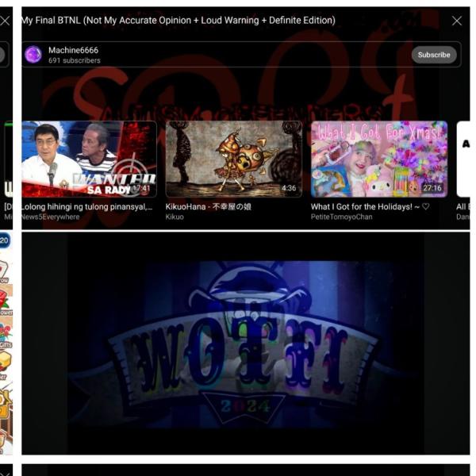Click the My Final BTNL video title

point(178,21)
